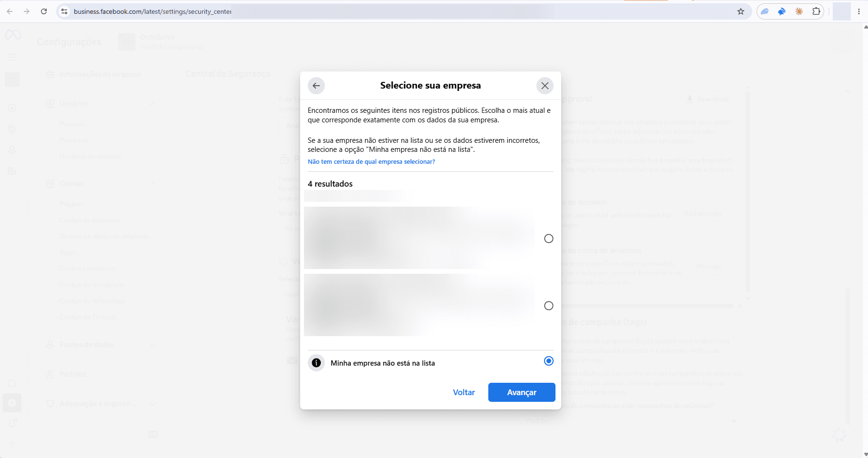
Task: Open Pedidos in the settings menu
Action: [x=73, y=374]
